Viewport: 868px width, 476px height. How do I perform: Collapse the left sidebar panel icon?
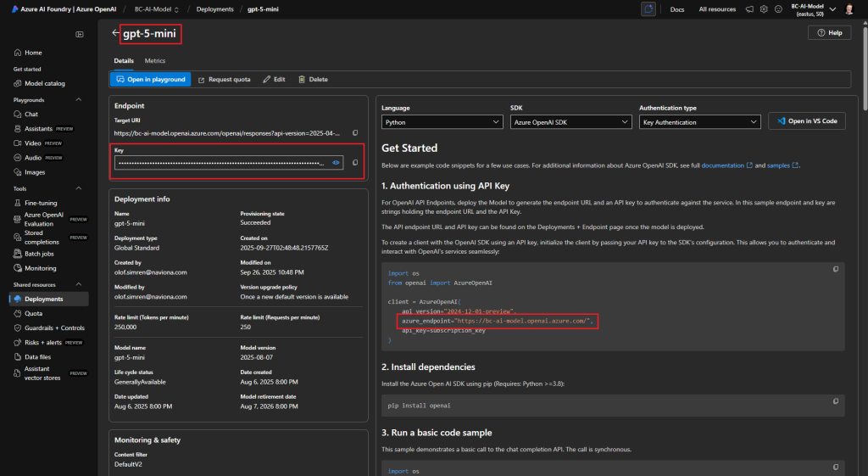80,34
